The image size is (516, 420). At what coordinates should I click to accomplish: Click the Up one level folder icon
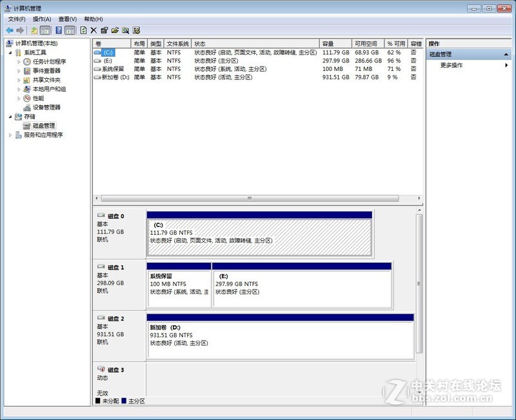click(34, 30)
